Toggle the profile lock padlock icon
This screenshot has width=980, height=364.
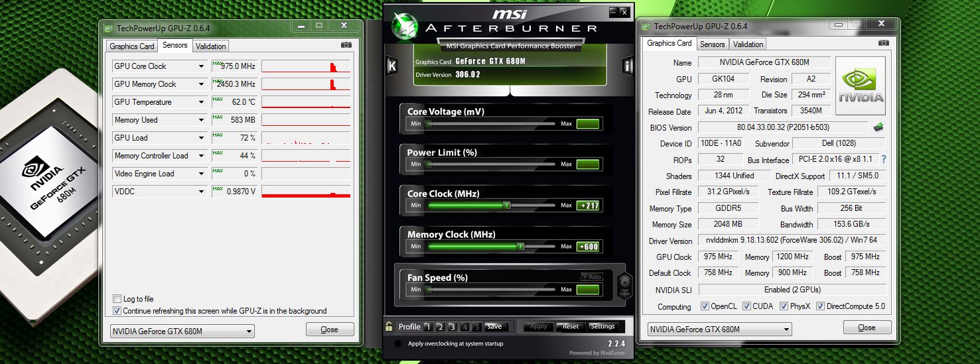pos(389,326)
